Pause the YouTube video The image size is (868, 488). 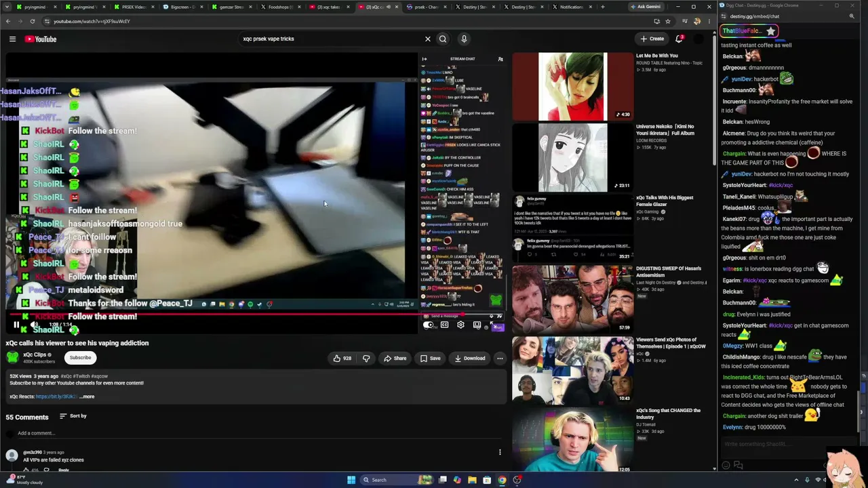tap(16, 325)
